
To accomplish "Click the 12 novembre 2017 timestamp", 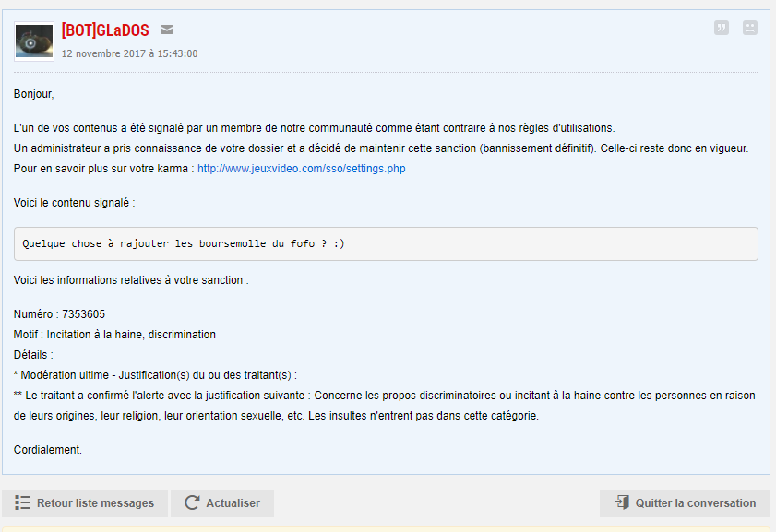I will [129, 53].
